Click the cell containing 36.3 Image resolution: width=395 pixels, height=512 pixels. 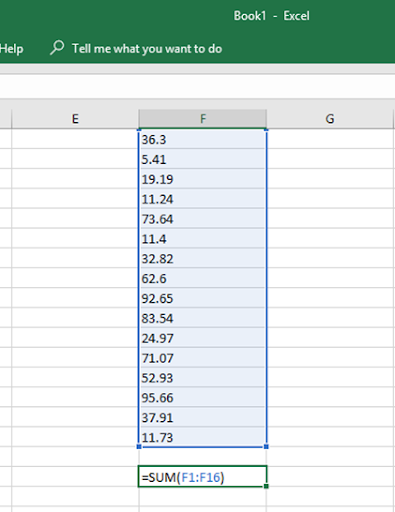(203, 139)
